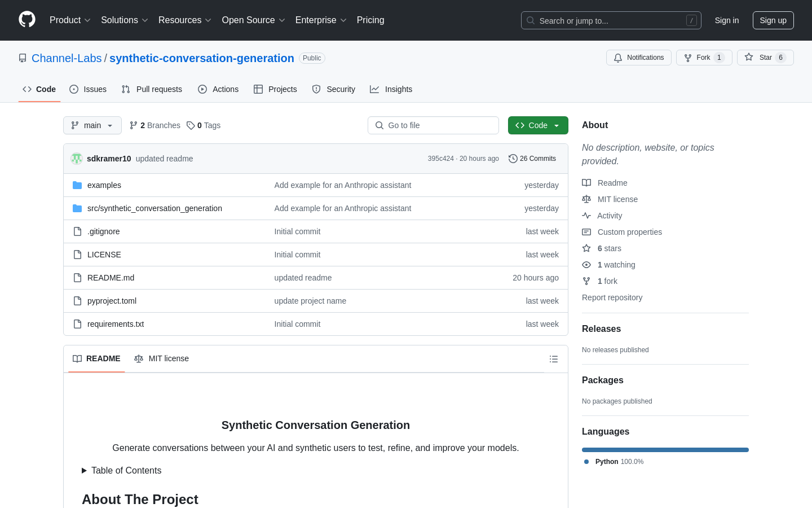Click Sign in
The width and height of the screenshot is (812, 508).
click(x=726, y=20)
